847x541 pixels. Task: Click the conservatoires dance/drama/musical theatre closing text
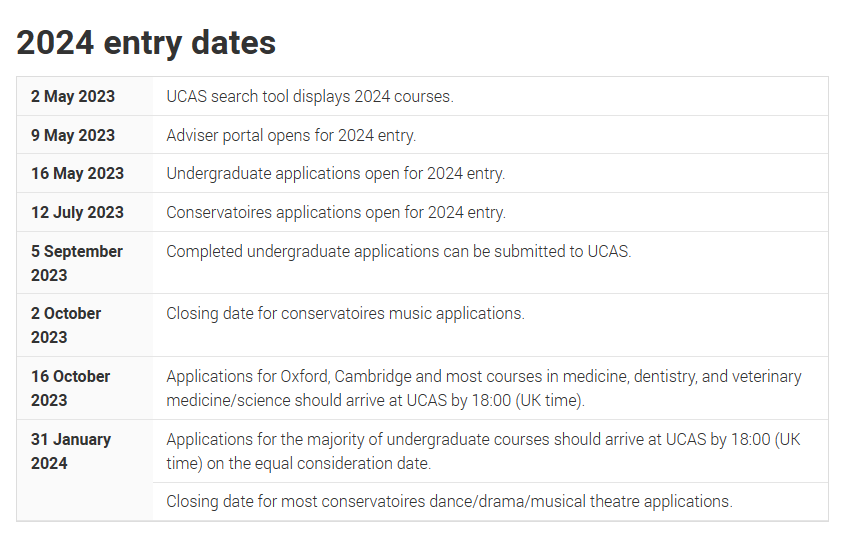coord(449,501)
